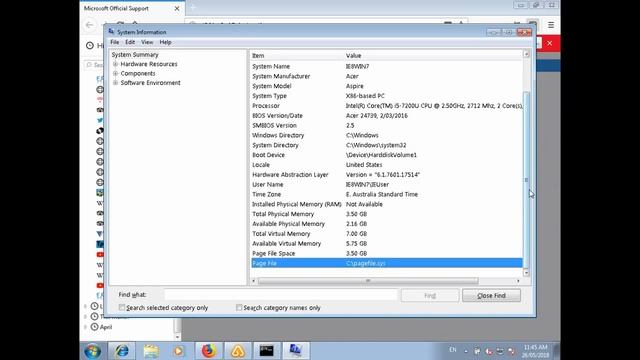Enable Search category names only
640x360 pixels.
click(239, 307)
